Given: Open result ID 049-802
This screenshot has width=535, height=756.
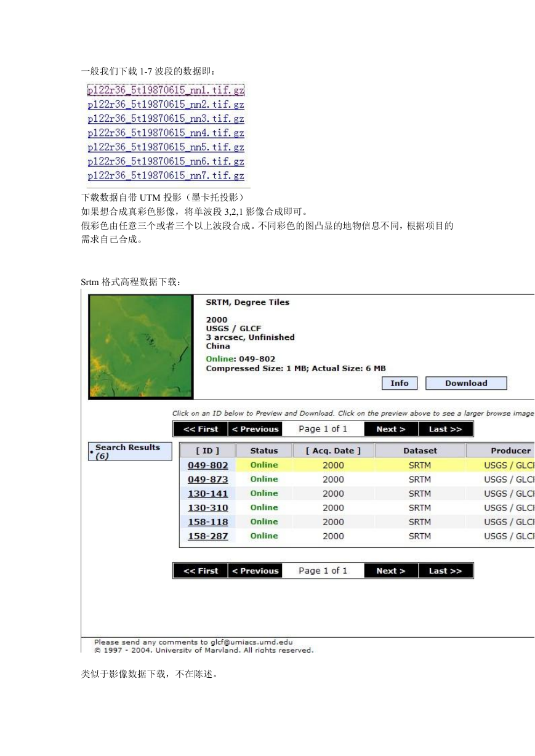Looking at the screenshot, I should coord(207,465).
